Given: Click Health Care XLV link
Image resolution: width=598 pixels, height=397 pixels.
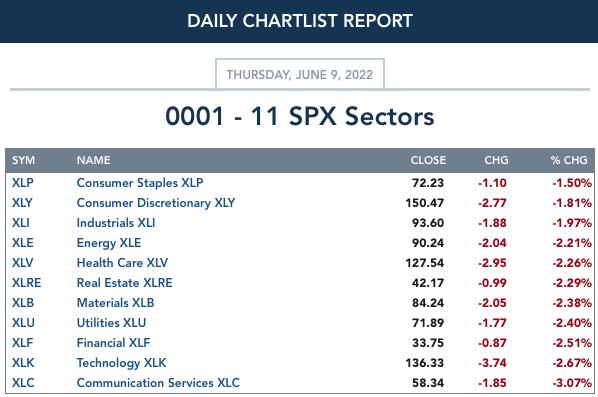Looking at the screenshot, I should point(122,263).
